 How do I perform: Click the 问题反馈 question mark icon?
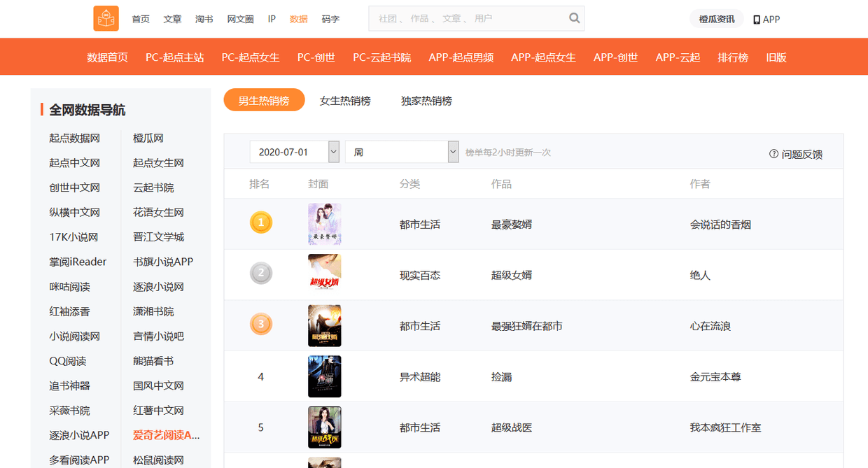[773, 154]
